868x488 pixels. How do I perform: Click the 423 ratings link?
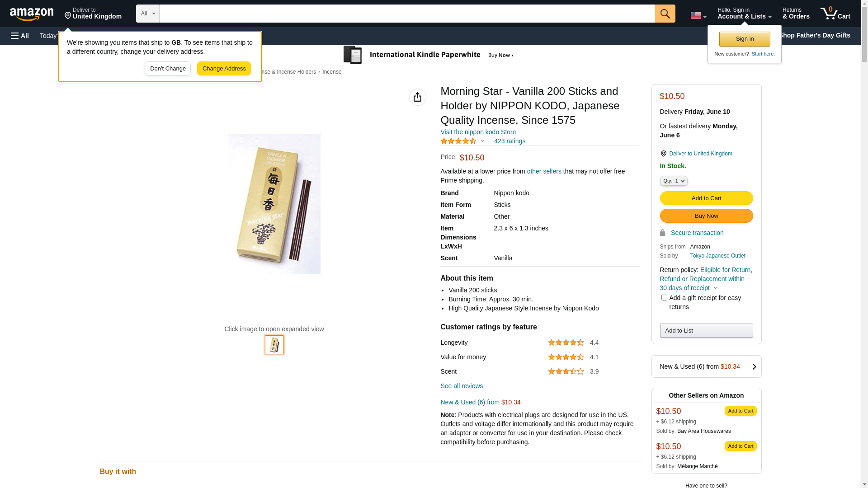tap(509, 141)
